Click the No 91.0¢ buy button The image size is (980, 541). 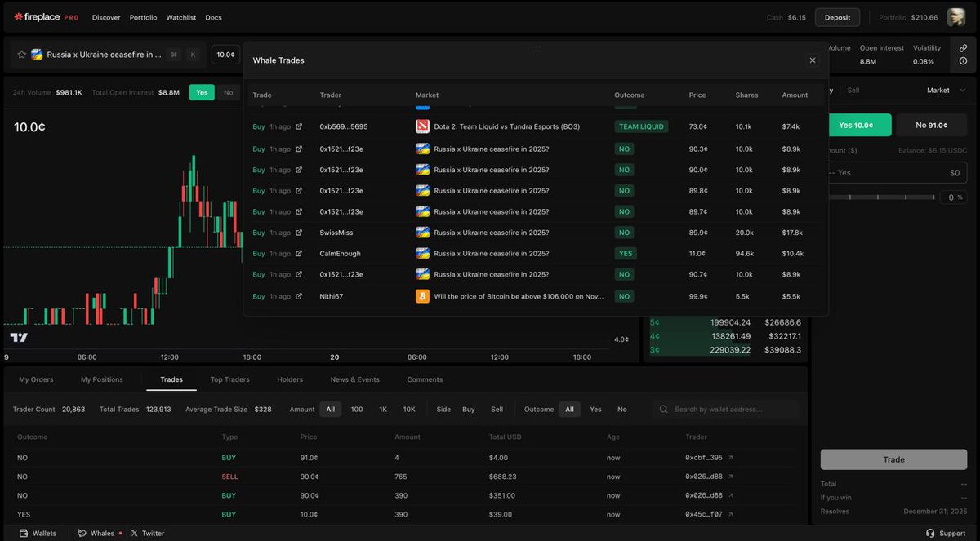click(932, 125)
